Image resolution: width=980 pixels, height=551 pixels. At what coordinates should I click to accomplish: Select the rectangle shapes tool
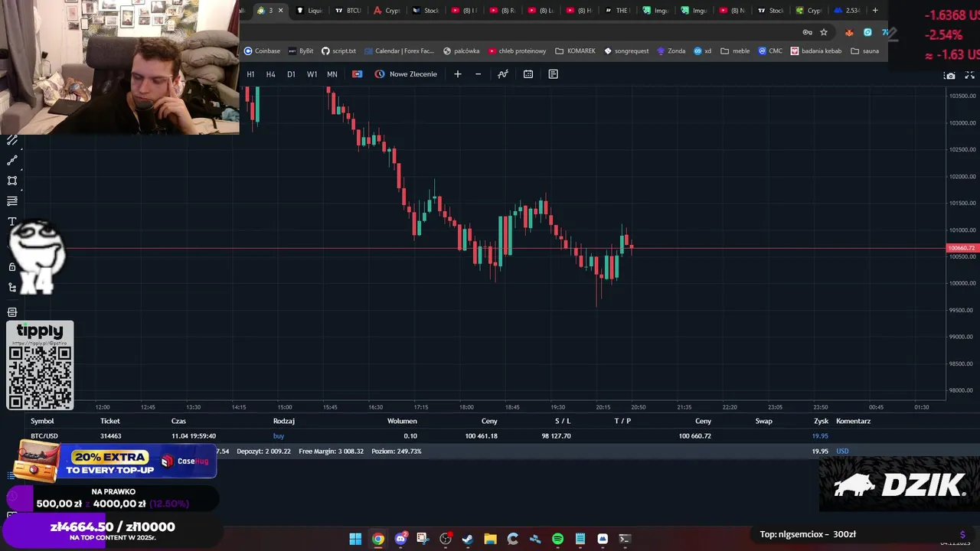[x=12, y=181]
